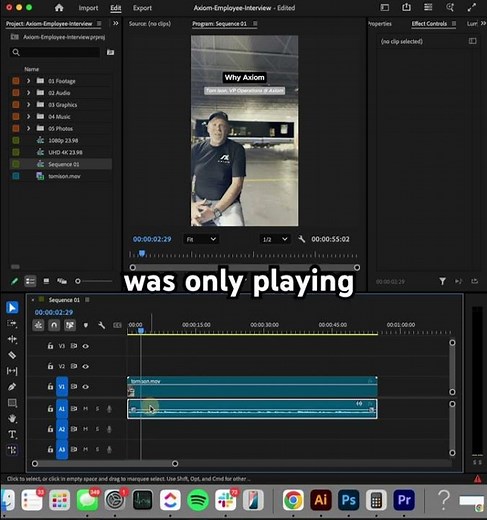Click the new bin icon beside search

[110, 52]
